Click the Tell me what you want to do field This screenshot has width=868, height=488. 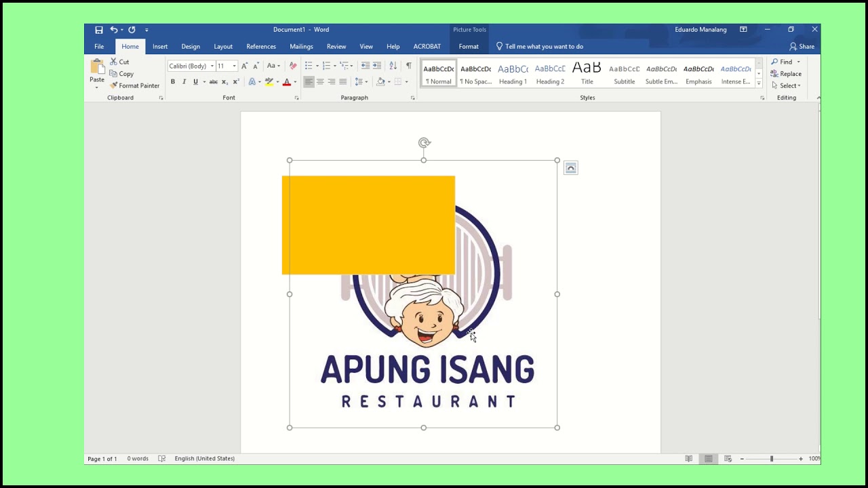(540, 47)
